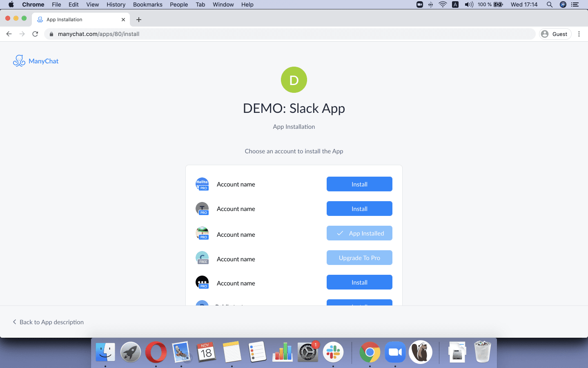Open Notes from the dock

click(x=232, y=352)
